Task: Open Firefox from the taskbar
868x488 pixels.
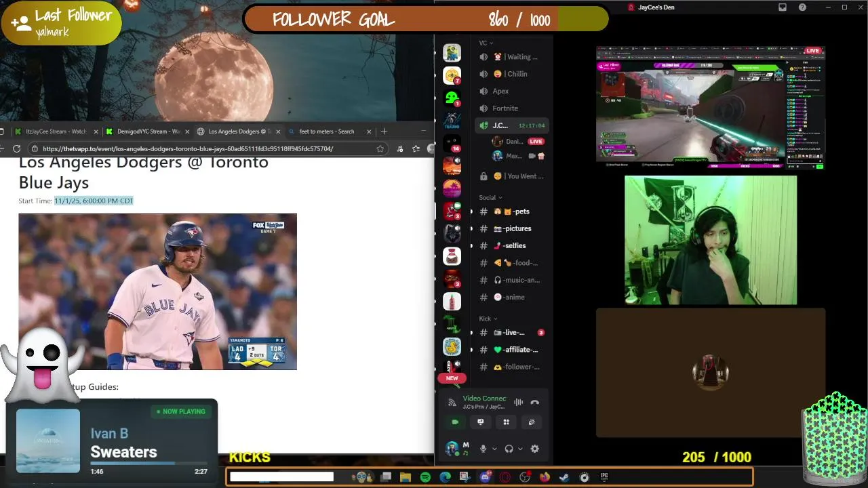Action: tap(545, 477)
